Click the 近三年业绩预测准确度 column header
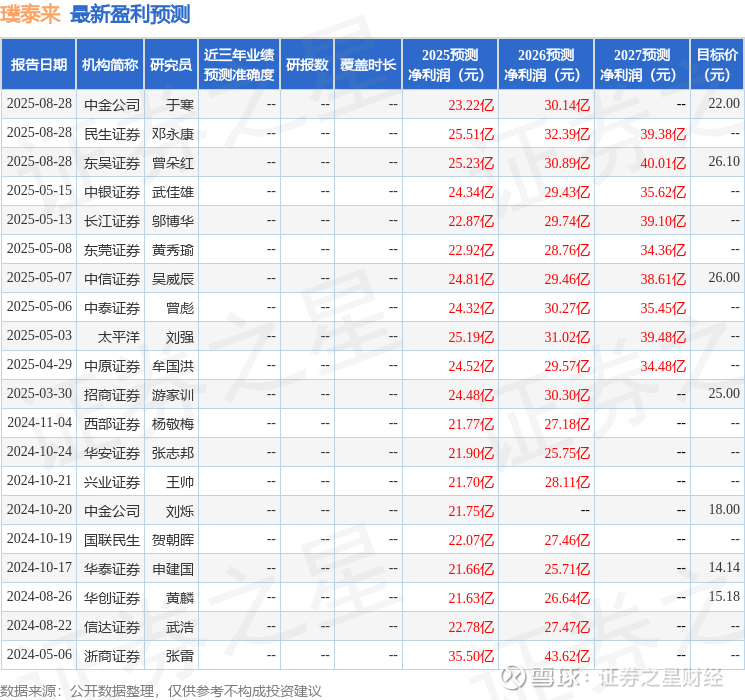745x700 pixels. click(239, 65)
